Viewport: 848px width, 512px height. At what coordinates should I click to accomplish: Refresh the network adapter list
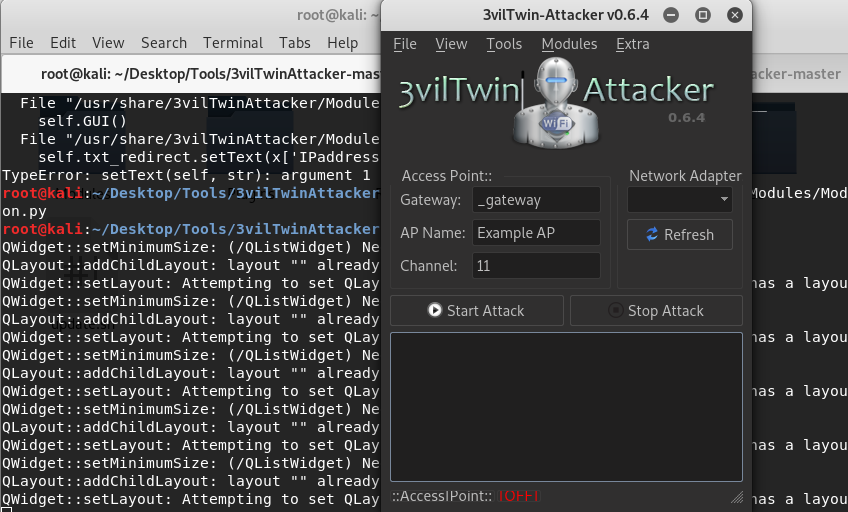680,235
